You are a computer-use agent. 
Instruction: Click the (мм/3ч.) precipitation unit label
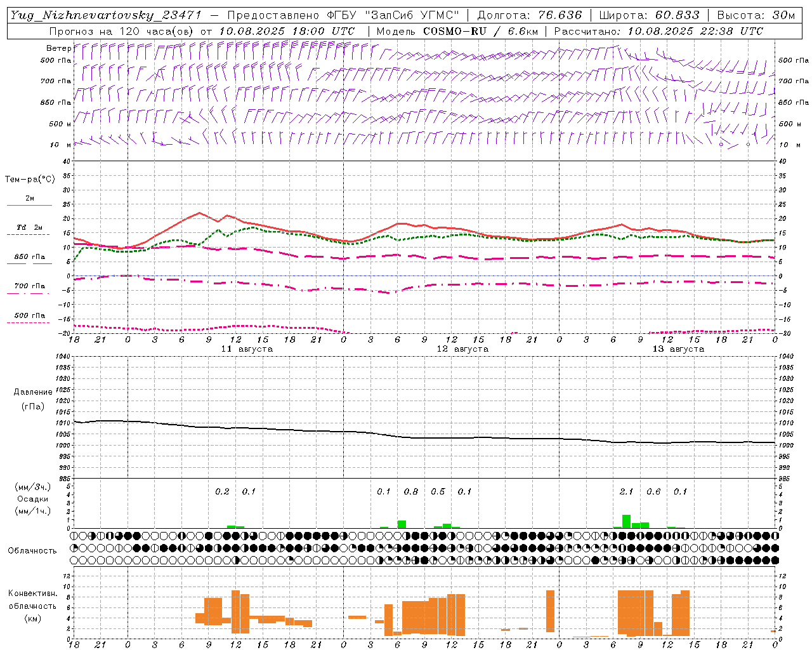(33, 487)
